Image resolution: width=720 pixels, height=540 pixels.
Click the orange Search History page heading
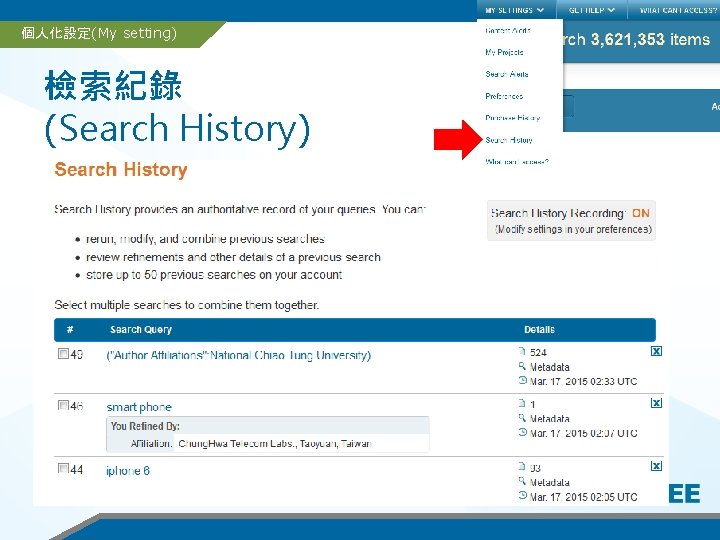[x=121, y=169]
